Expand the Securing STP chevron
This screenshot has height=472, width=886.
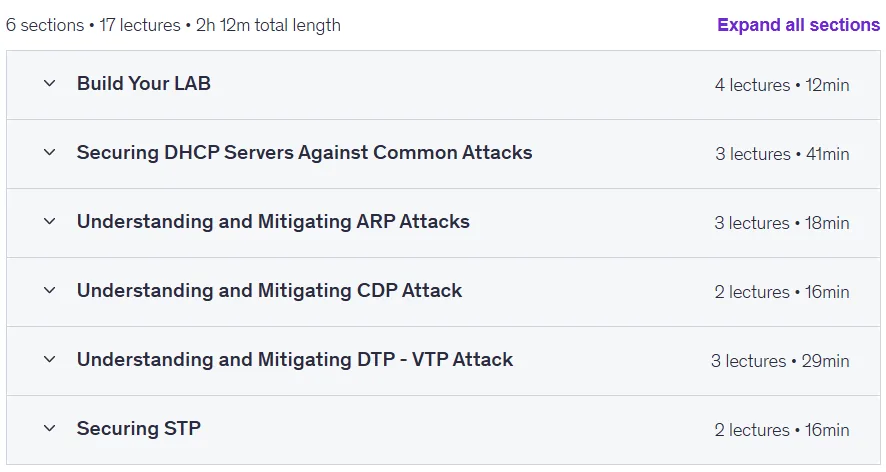[x=50, y=428]
